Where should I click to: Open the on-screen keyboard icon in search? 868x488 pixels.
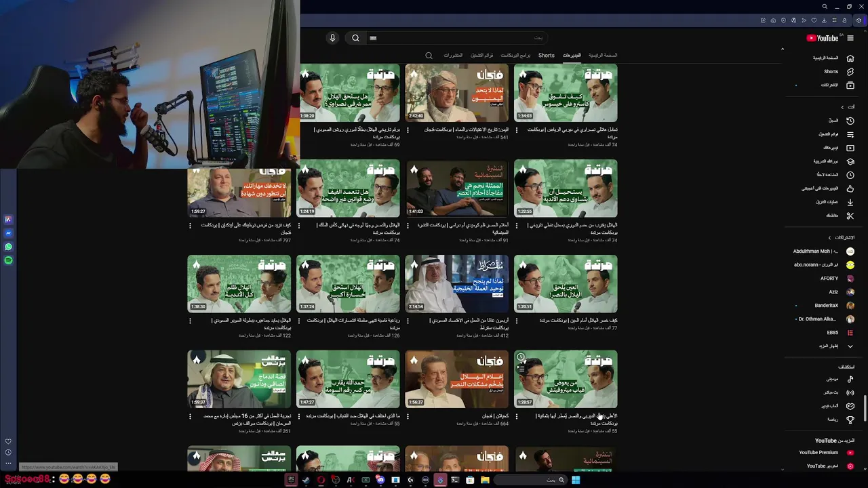pyautogui.click(x=373, y=38)
